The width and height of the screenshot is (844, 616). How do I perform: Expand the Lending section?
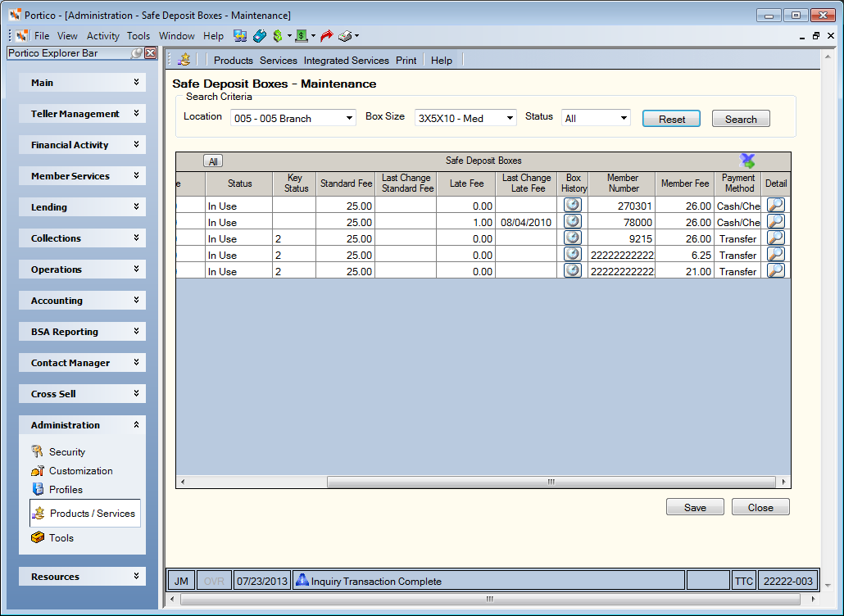click(x=83, y=207)
